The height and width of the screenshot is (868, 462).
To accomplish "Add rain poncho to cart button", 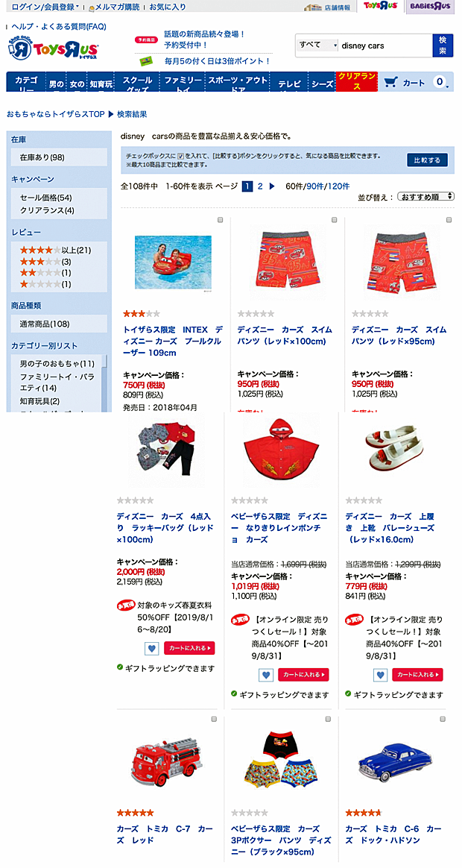I will click(303, 675).
